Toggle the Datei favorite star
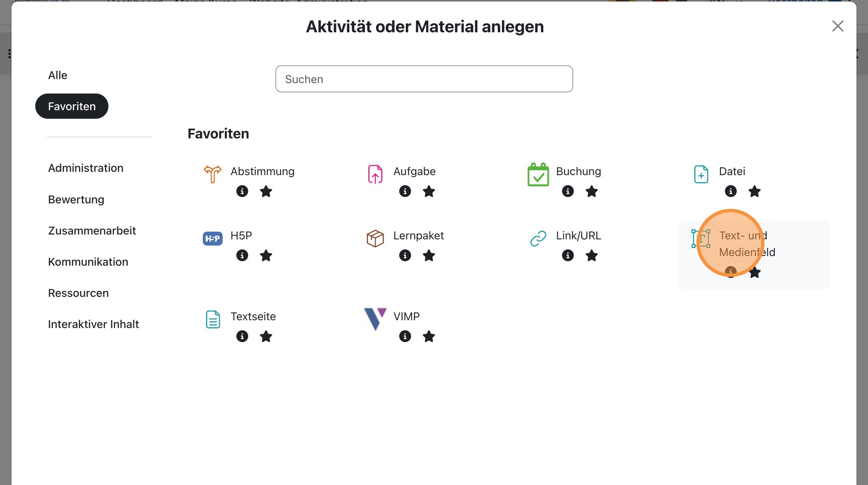The height and width of the screenshot is (485, 868). [754, 191]
